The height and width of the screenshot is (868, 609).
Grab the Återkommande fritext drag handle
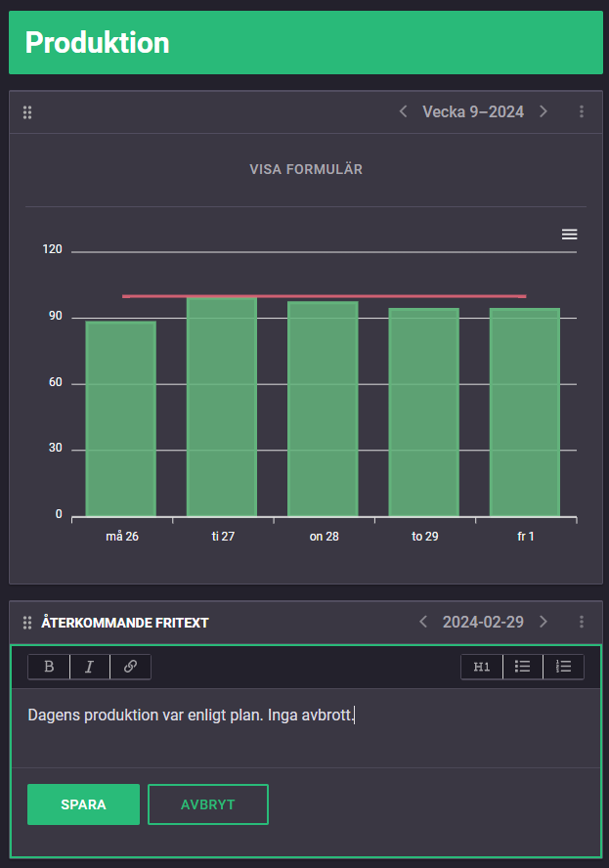27,623
